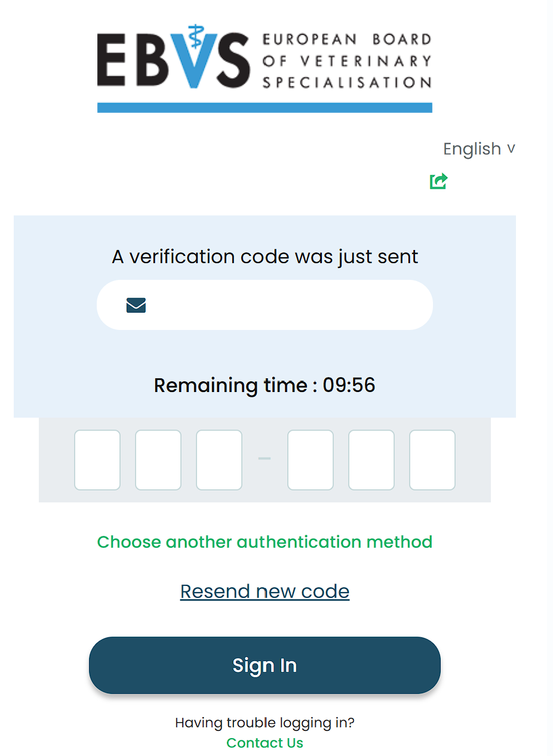
Task: Open the English language dropdown
Action: click(x=472, y=149)
